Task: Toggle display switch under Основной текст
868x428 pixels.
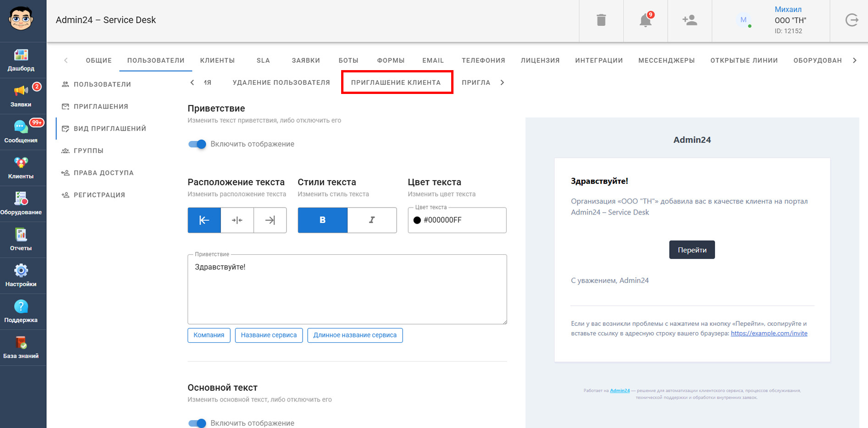Action: tap(198, 423)
